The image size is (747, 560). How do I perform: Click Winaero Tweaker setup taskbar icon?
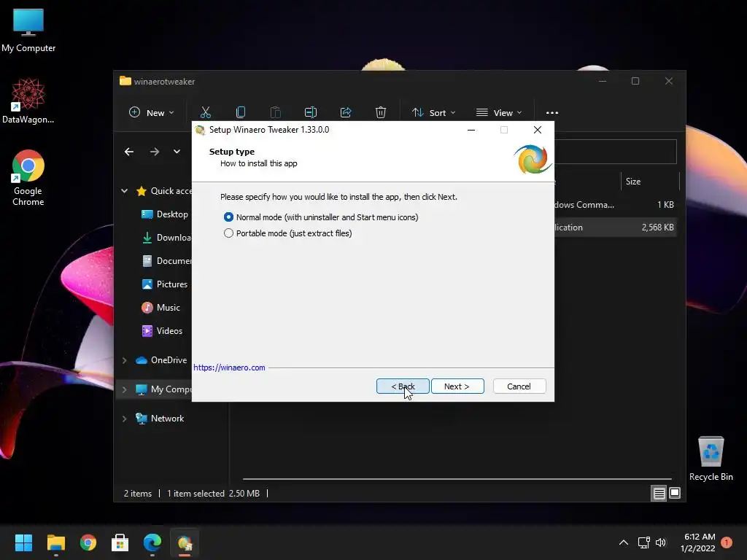tap(185, 542)
